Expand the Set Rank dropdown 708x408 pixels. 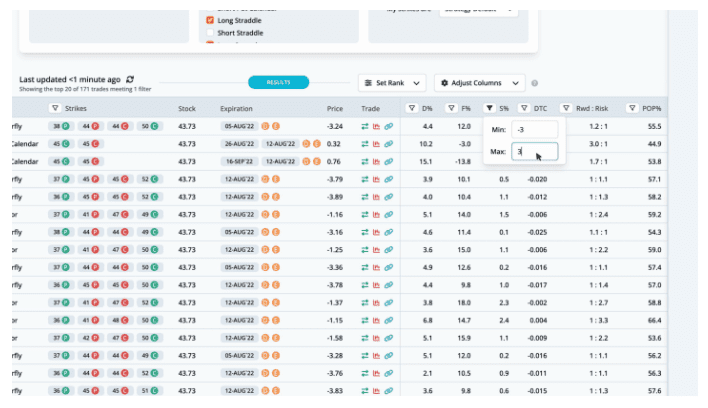click(x=392, y=83)
